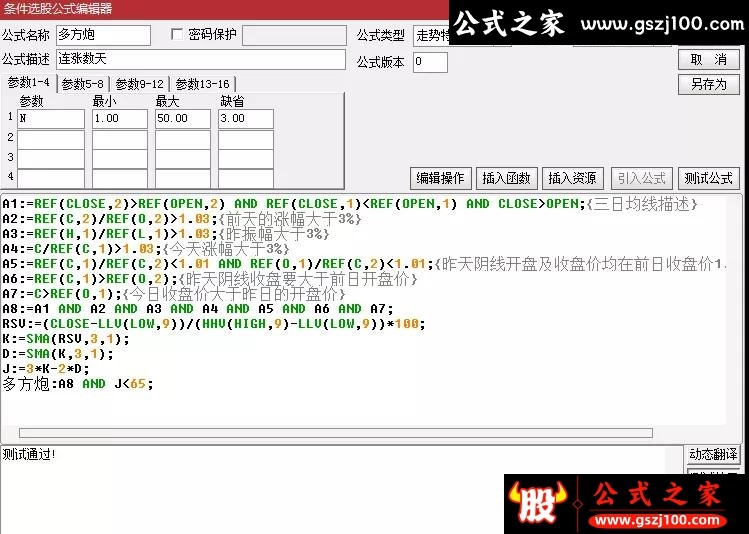
Task: Click the code line starting with A6:=
Action: point(209,279)
